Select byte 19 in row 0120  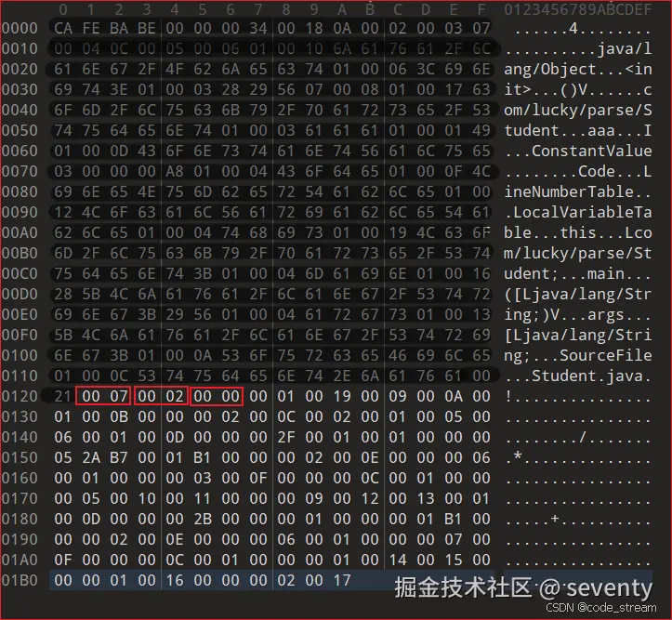[x=342, y=396]
